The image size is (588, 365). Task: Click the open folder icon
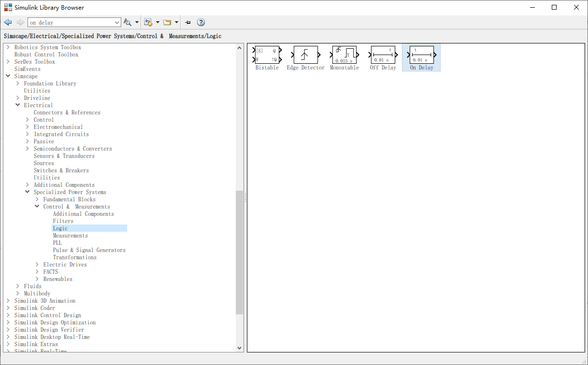coord(167,22)
